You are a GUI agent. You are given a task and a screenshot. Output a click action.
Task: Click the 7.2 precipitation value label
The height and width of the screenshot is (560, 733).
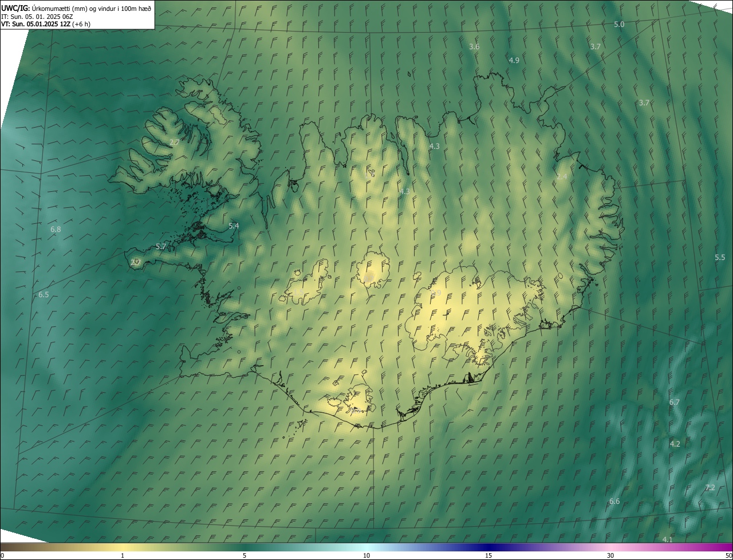pos(710,488)
